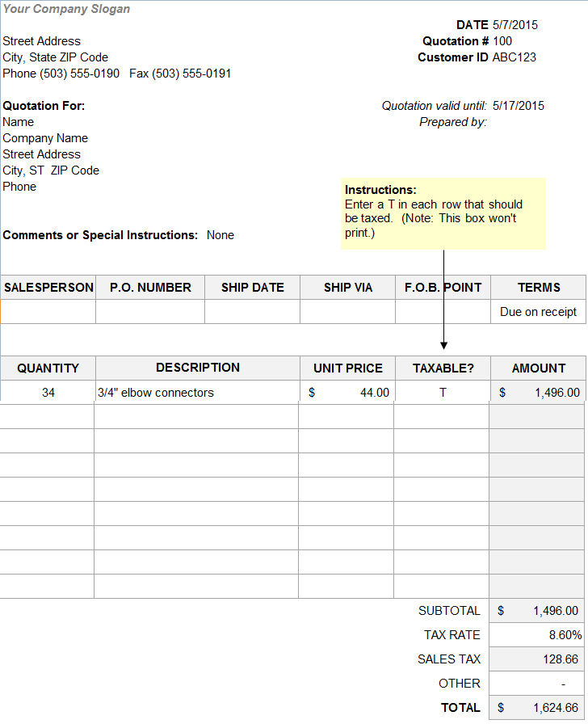Click the Customer ID value ABC123
This screenshot has height=724, width=588.
[x=514, y=57]
